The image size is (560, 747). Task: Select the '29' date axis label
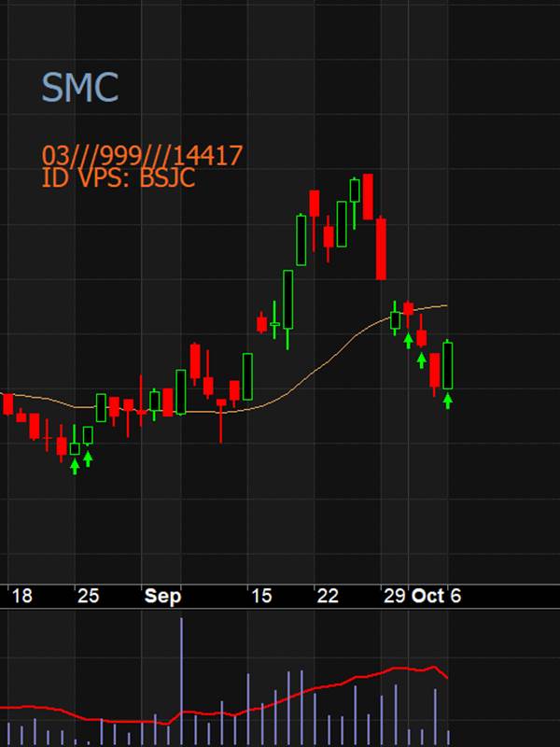[394, 596]
